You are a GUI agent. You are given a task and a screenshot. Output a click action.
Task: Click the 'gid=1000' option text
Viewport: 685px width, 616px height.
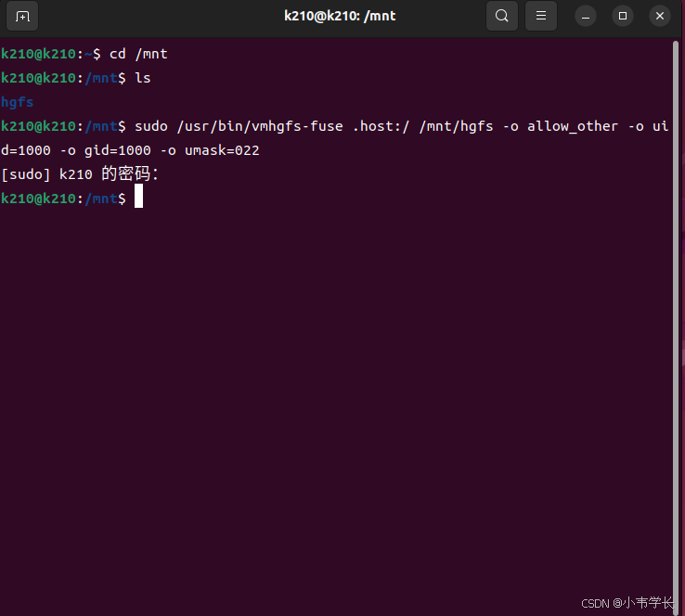pyautogui.click(x=118, y=151)
